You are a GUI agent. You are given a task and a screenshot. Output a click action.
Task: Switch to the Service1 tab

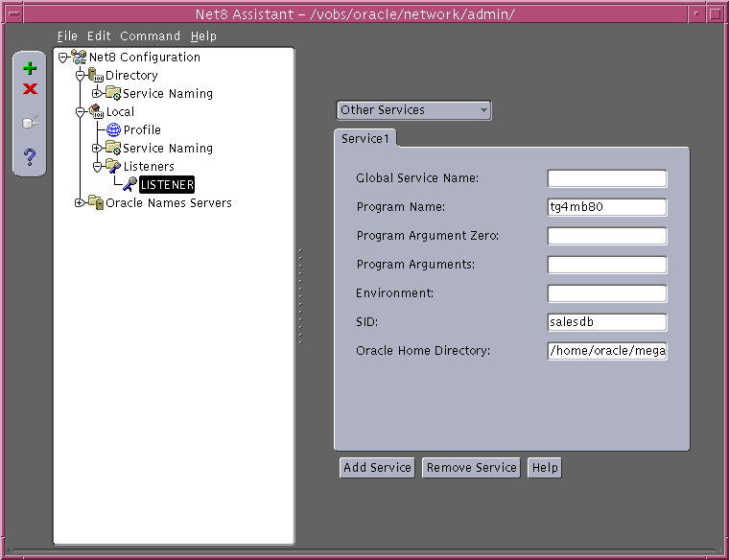(365, 139)
